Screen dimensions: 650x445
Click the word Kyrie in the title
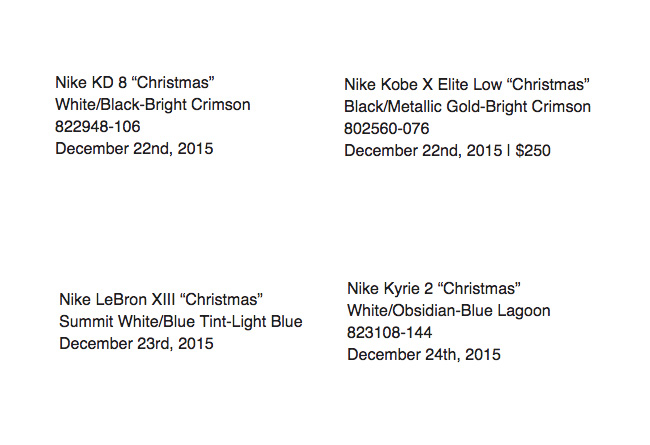pyautogui.click(x=401, y=289)
